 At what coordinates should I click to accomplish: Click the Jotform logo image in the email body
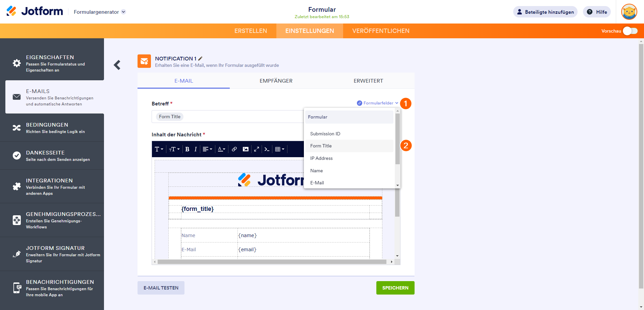click(x=271, y=180)
